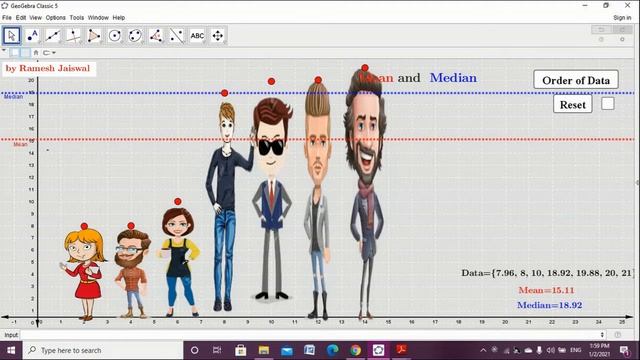640x360 pixels.
Task: Select the ABC Text tool
Action: coord(197,36)
